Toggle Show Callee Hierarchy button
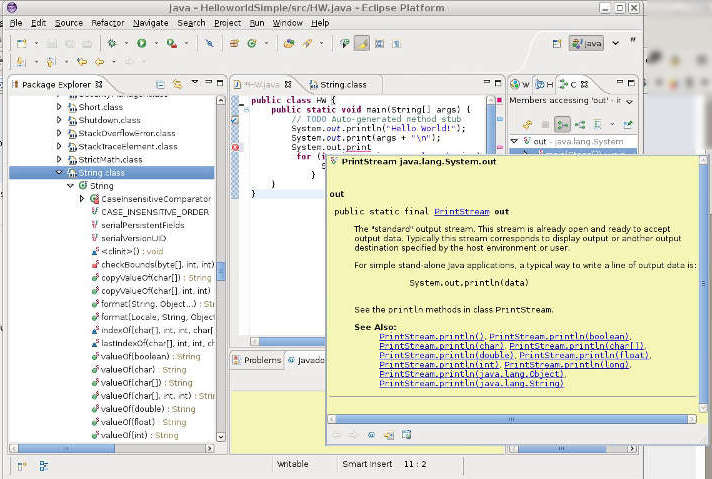Image resolution: width=712 pixels, height=479 pixels. coord(580,124)
